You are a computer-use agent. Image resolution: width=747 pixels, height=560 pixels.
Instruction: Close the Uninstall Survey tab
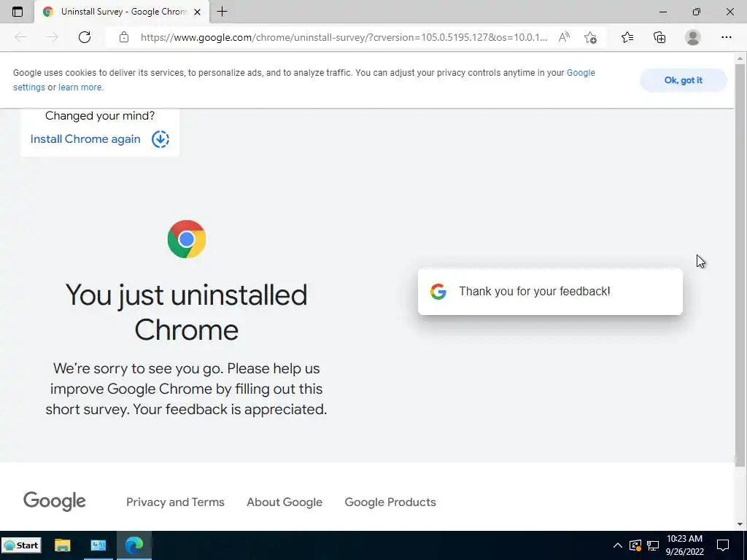coord(197,12)
